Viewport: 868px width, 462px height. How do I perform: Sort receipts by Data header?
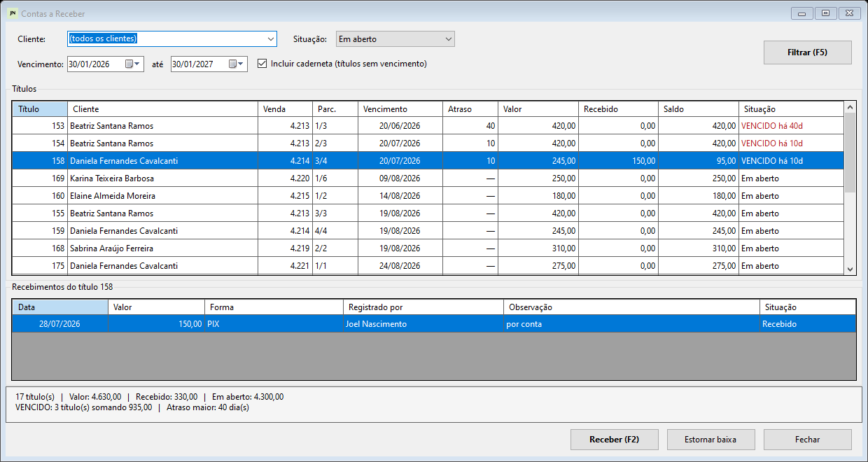click(x=60, y=307)
